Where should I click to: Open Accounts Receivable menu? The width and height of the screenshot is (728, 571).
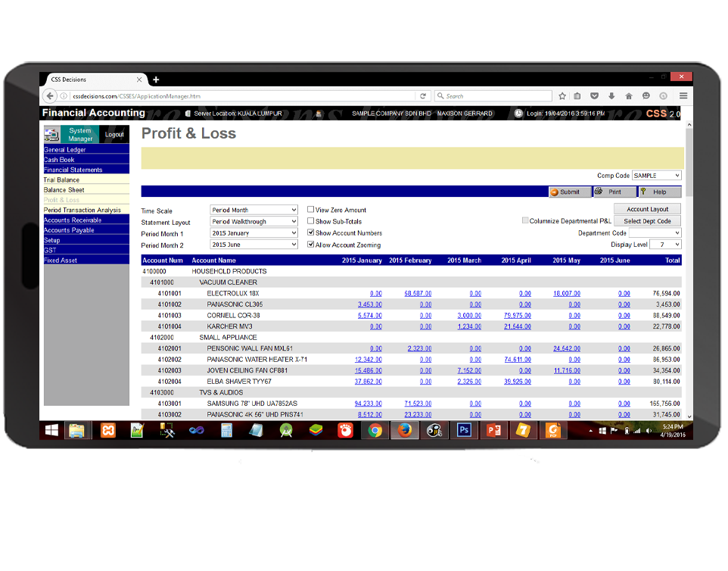tap(86, 220)
